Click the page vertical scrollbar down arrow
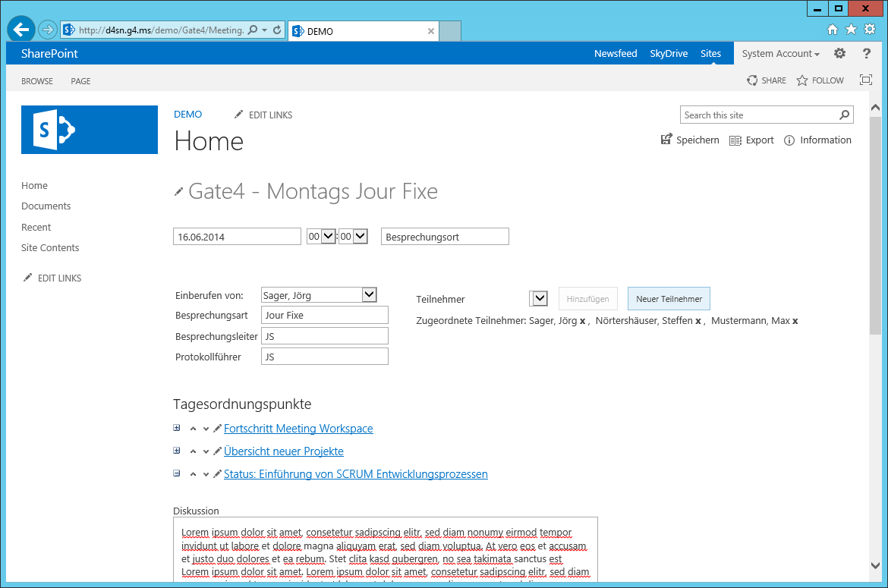This screenshot has height=588, width=888. (x=875, y=565)
